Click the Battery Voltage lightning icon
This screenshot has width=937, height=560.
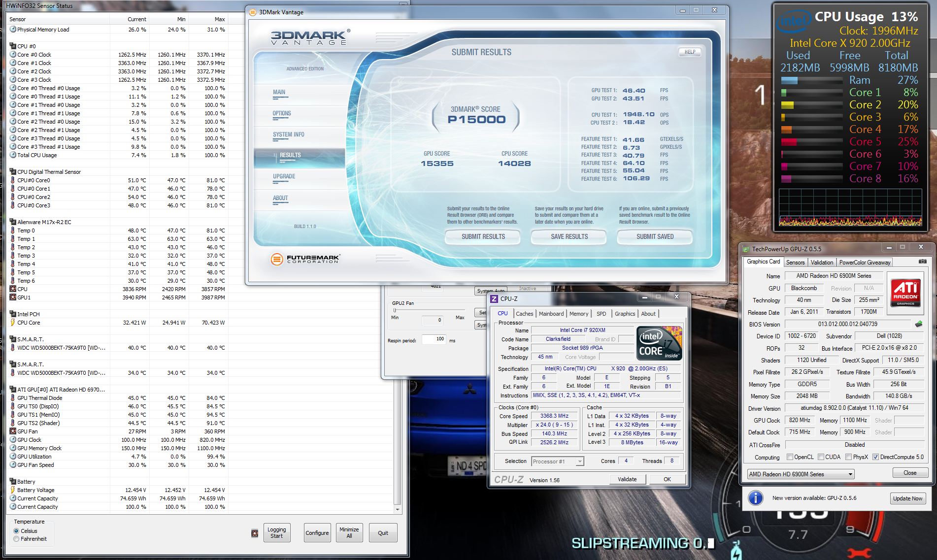coord(13,490)
